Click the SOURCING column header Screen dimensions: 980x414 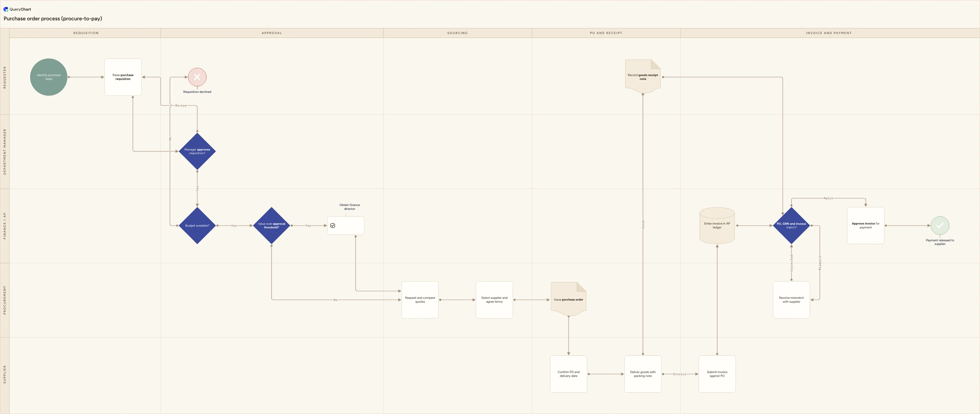[x=457, y=33]
